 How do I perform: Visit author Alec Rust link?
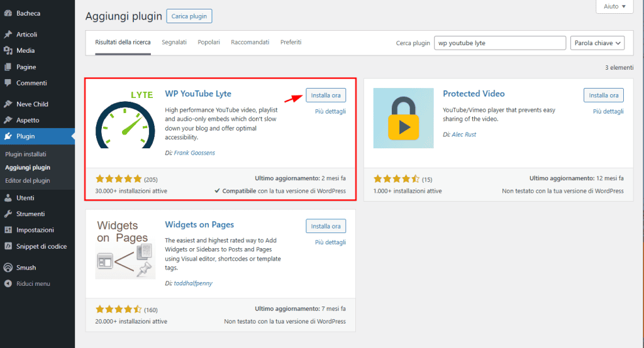click(x=464, y=134)
